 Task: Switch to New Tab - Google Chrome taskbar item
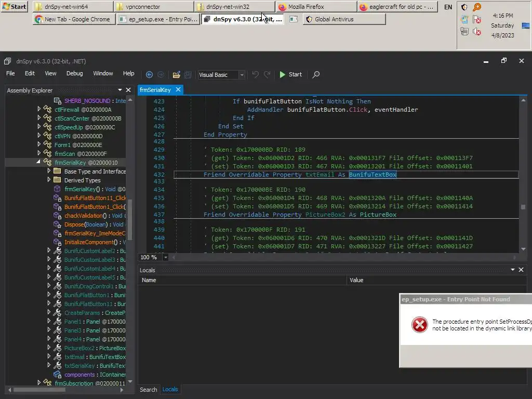pos(74,19)
